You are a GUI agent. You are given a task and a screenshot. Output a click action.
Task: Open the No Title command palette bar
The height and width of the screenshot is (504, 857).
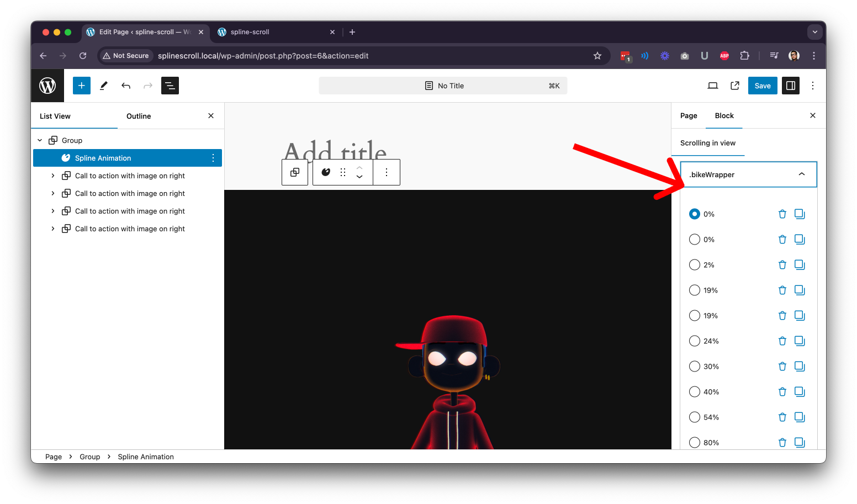pos(443,86)
